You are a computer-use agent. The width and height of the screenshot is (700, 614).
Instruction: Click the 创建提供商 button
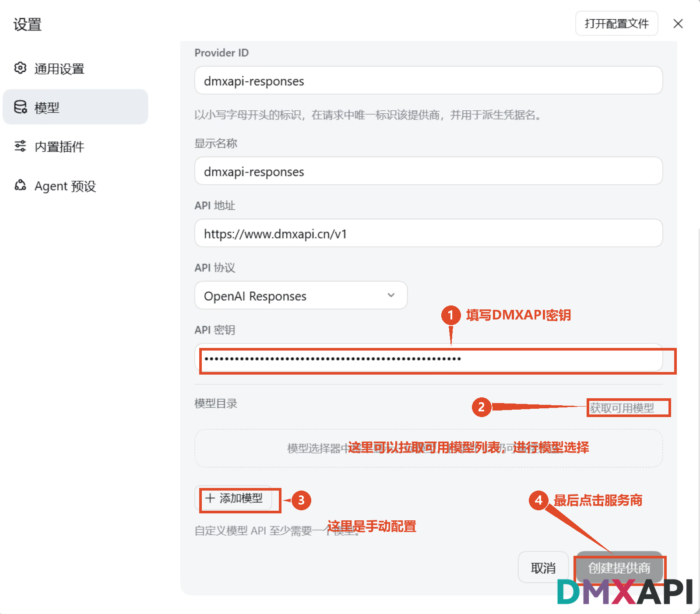619,568
